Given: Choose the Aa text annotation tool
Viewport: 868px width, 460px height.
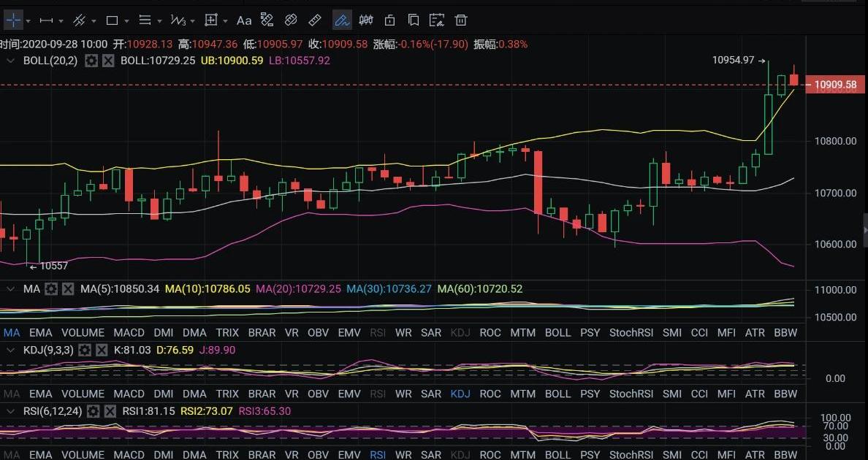Looking at the screenshot, I should (244, 20).
